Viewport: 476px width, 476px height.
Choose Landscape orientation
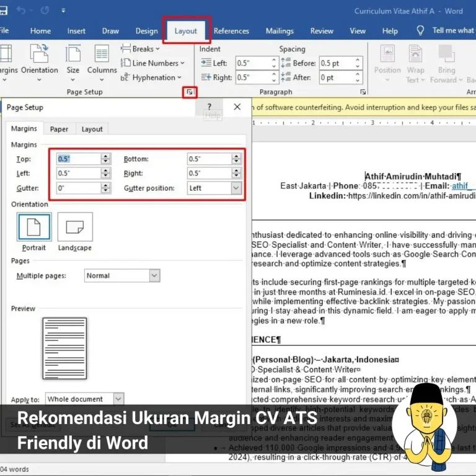click(75, 232)
